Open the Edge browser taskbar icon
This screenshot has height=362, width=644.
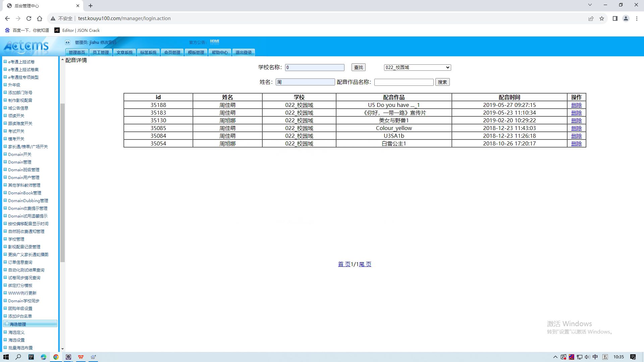[x=44, y=357]
